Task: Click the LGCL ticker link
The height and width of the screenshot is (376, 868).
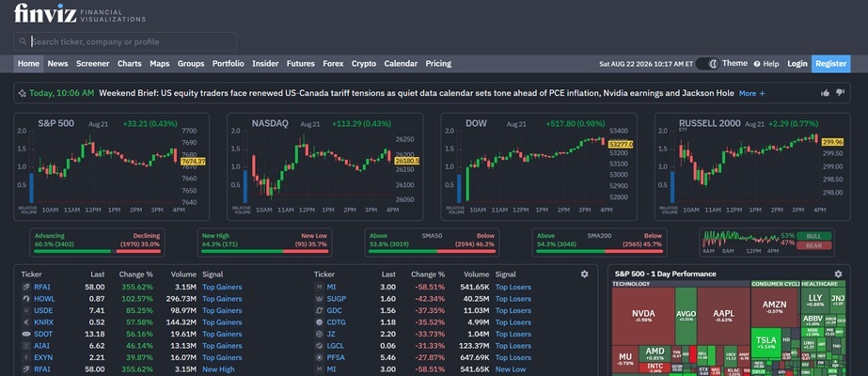Action: (x=336, y=346)
